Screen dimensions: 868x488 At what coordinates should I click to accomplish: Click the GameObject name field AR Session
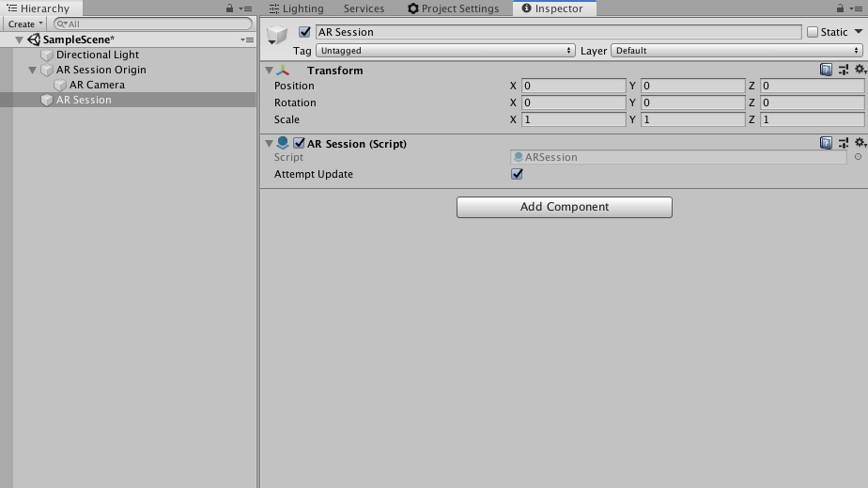(x=559, y=32)
